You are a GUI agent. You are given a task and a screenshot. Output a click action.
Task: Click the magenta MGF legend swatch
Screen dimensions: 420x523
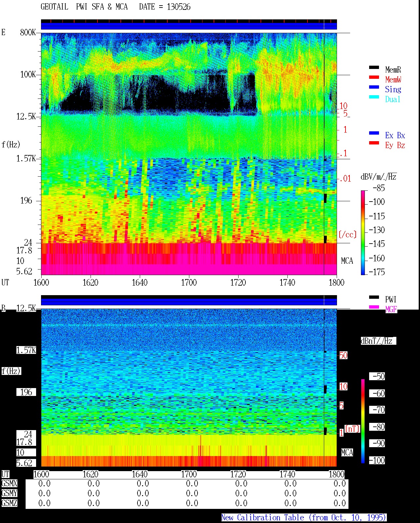[374, 307]
